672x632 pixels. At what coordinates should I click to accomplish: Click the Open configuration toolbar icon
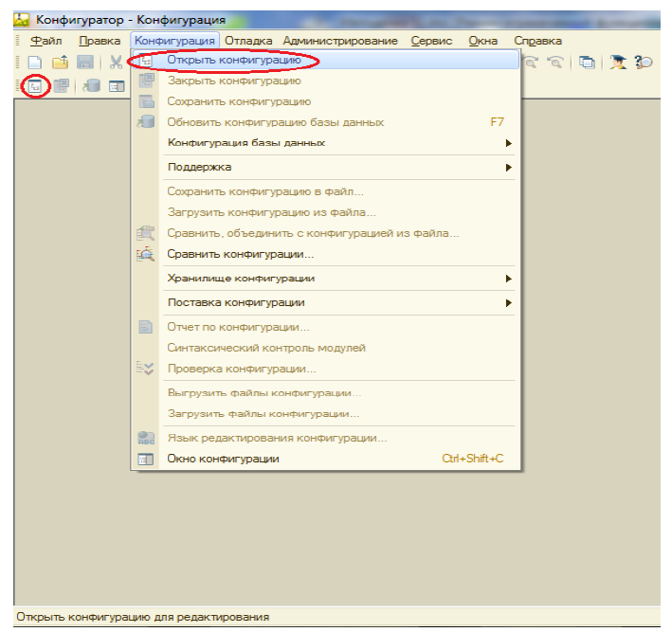[35, 86]
